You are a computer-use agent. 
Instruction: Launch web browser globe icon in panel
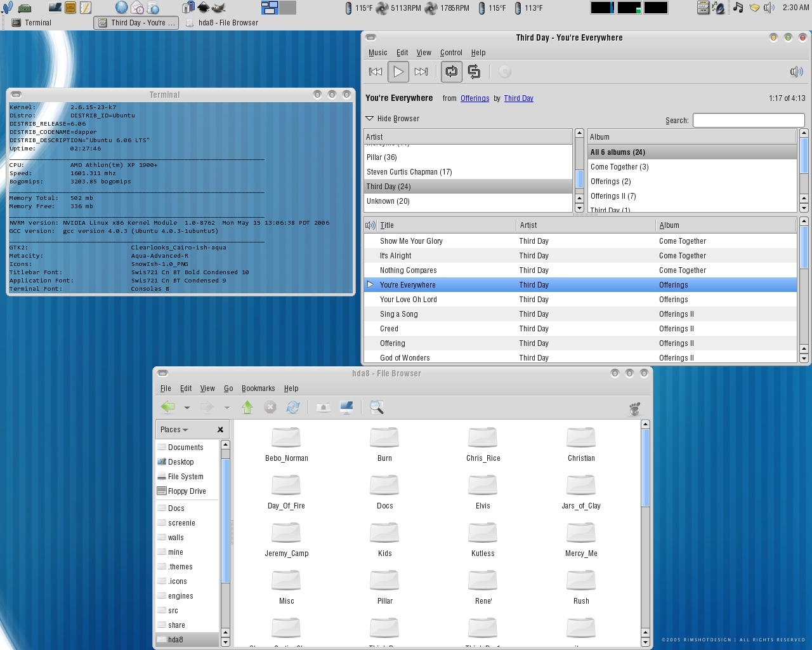point(121,8)
